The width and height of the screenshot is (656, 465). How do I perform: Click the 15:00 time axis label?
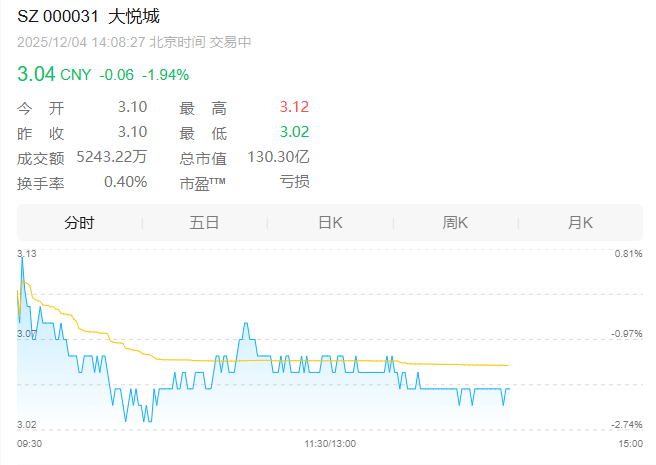tap(630, 444)
